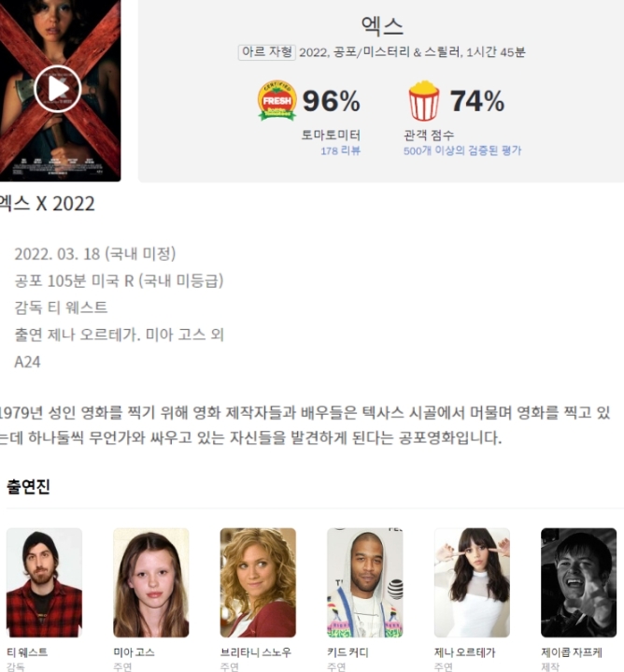The height and width of the screenshot is (672, 624).
Task: Select Mia Goth's cast photo
Action: (150, 582)
